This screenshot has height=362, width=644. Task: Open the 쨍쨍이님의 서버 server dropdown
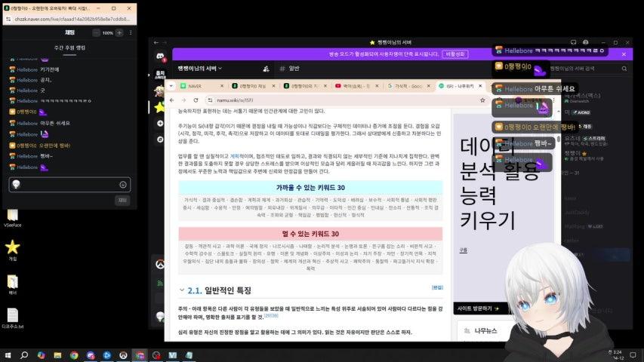199,68
